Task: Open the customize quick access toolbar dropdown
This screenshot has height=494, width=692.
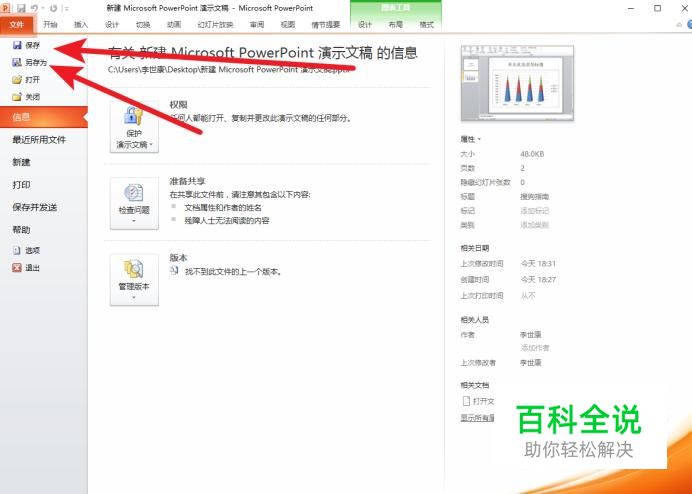Action: tap(66, 8)
